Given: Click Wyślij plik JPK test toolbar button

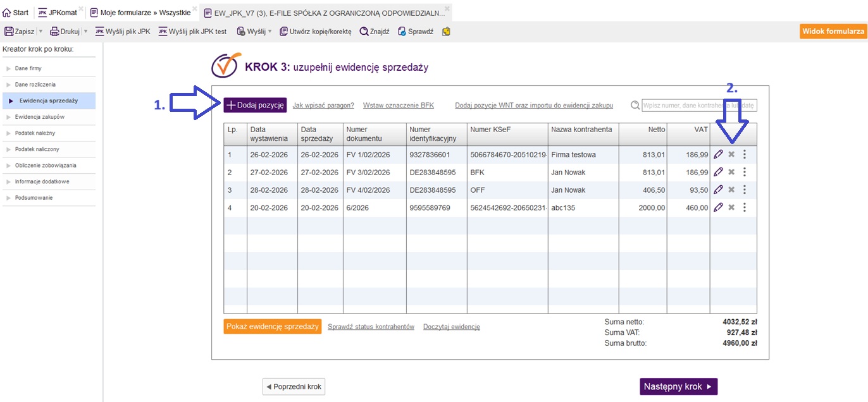Looking at the screenshot, I should pyautogui.click(x=192, y=32).
